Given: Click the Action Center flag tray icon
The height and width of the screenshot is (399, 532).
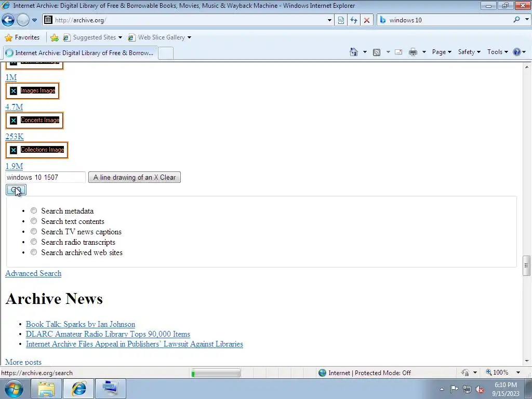Looking at the screenshot, I should 454,389.
